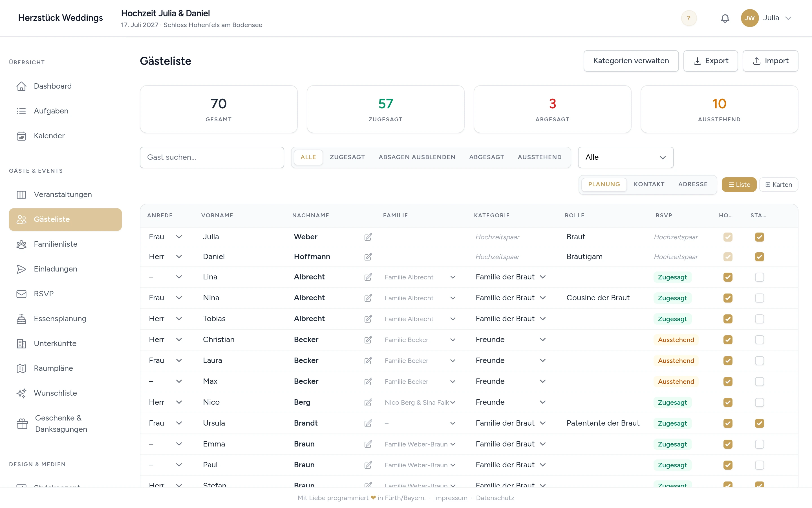
Task: Open Kalender from the sidebar
Action: pos(65,136)
